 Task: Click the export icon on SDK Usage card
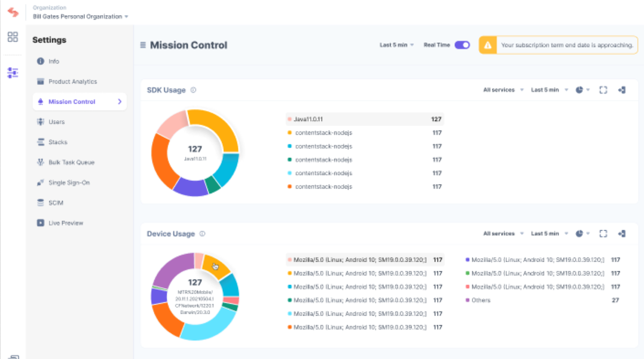coord(621,90)
